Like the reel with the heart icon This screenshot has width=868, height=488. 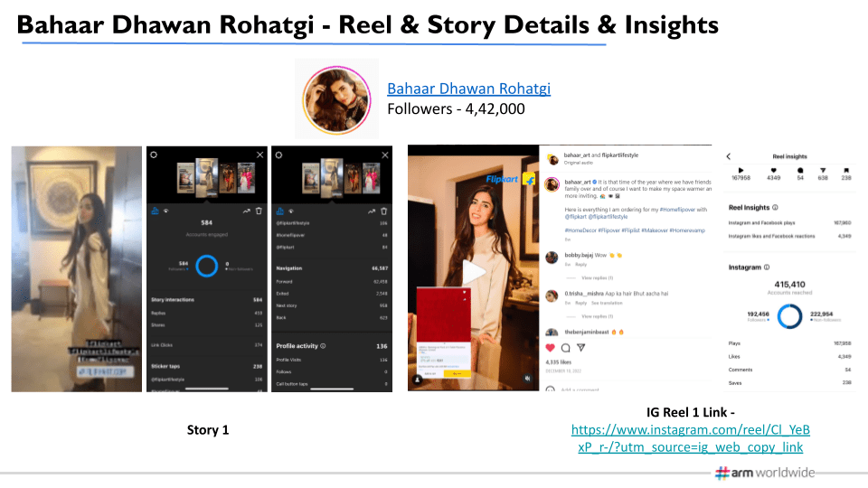550,347
